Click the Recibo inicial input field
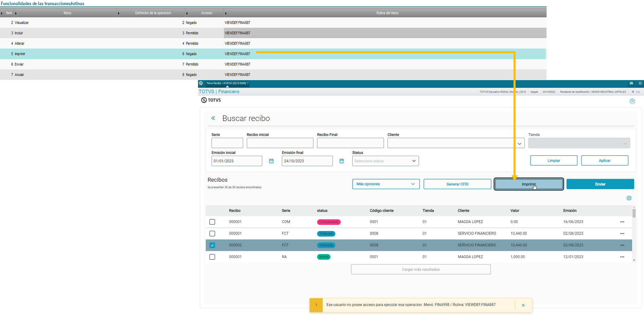The width and height of the screenshot is (644, 316). click(x=280, y=143)
